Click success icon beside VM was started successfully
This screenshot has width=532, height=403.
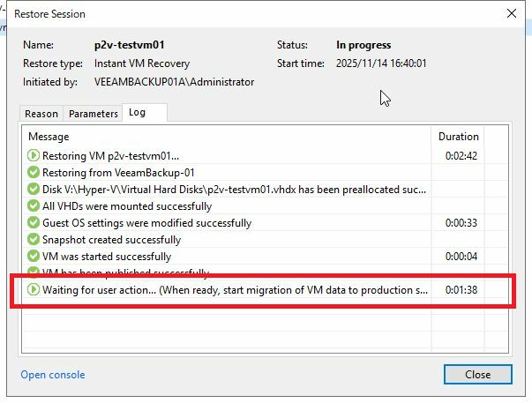coord(34,257)
